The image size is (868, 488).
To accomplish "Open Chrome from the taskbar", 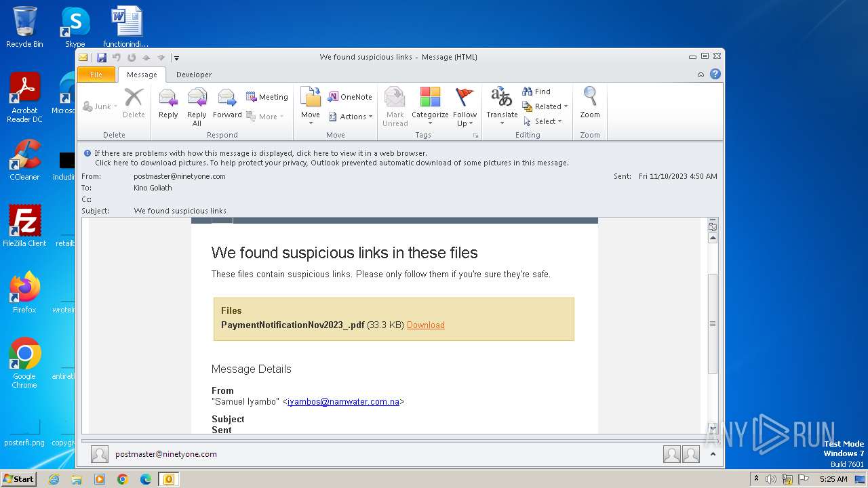I will tap(123, 479).
